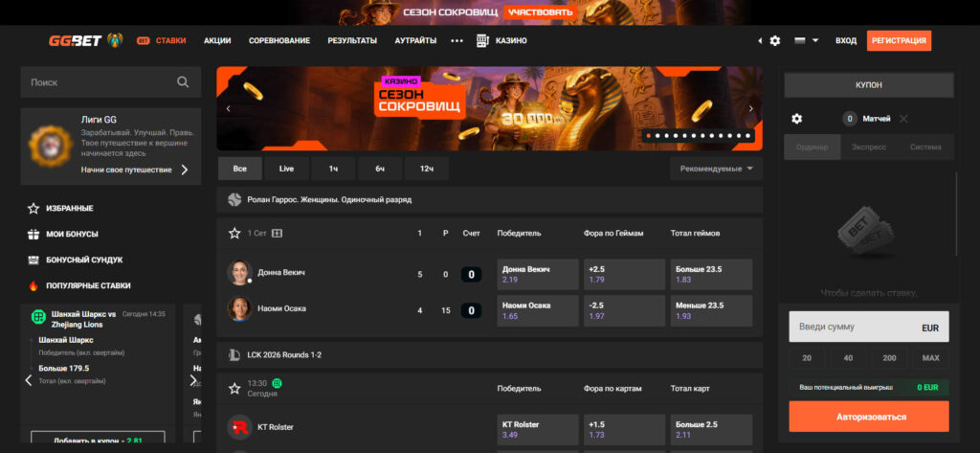Switch coupon to Экспресс tab
Viewport: 980px width, 453px height.
pyautogui.click(x=869, y=147)
